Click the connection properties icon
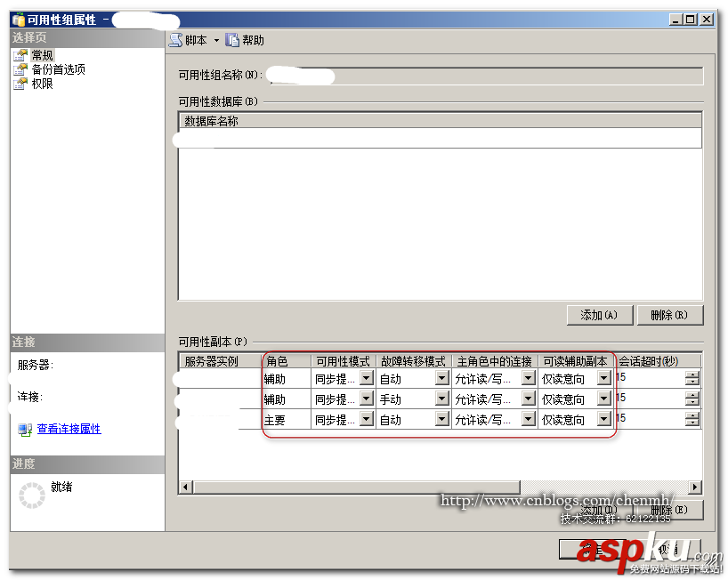Image resolution: width=728 pixels, height=580 pixels. click(x=25, y=429)
